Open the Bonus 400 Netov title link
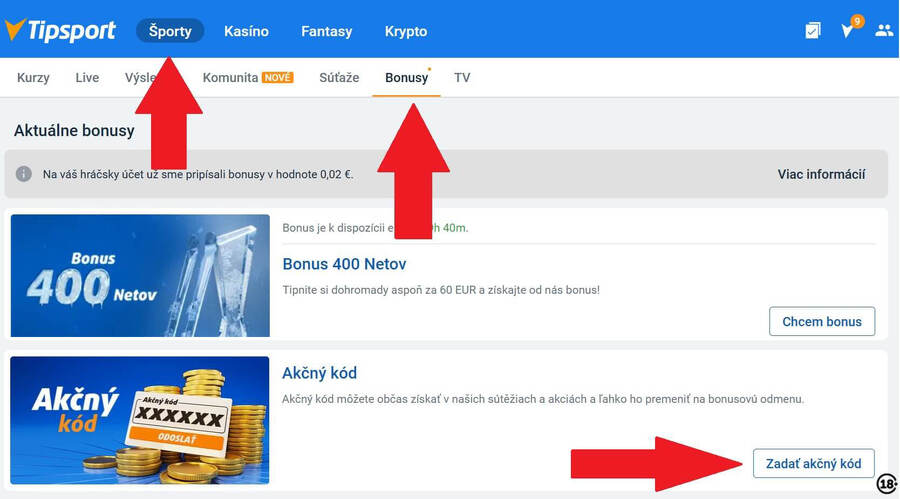 click(x=344, y=264)
